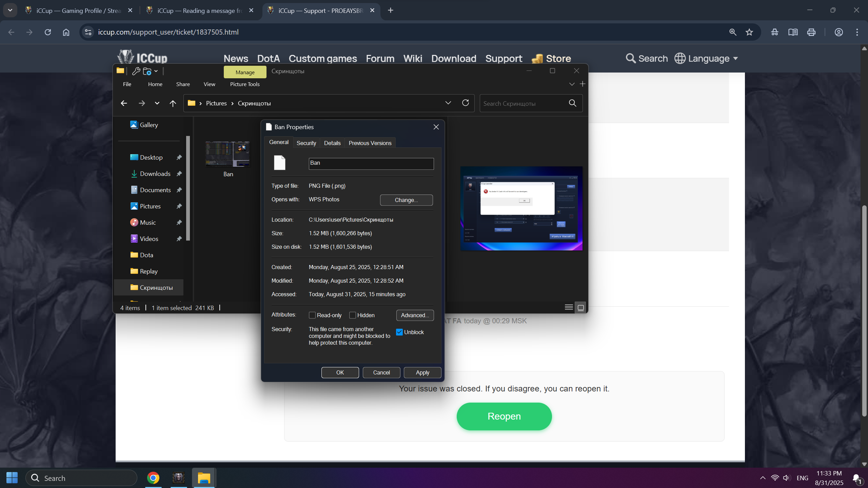Toggle the Hidden checkbox
This screenshot has height=488, width=868.
coord(353,315)
